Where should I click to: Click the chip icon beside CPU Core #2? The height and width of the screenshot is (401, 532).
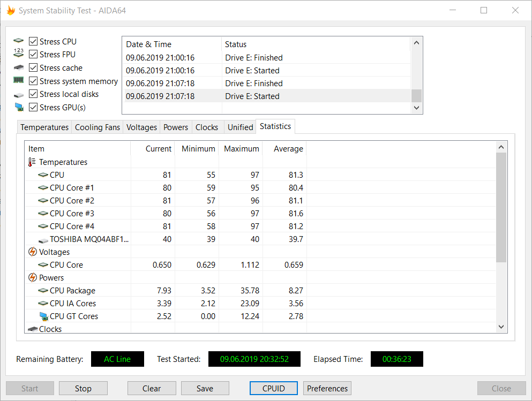tap(43, 201)
